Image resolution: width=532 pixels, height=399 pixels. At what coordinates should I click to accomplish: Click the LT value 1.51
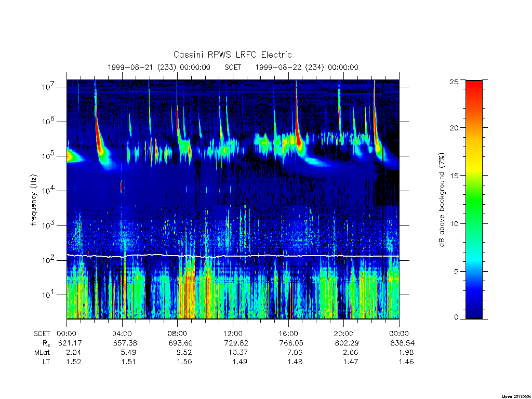click(129, 362)
